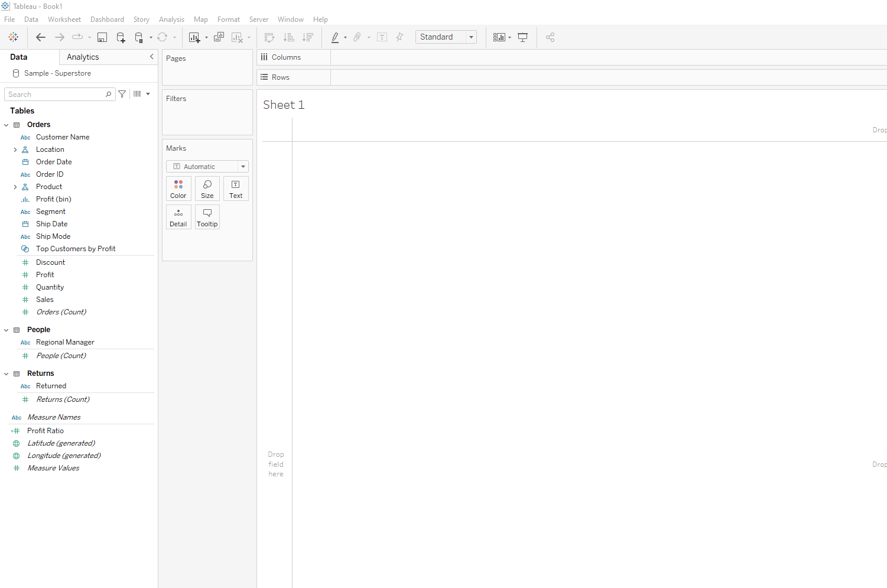Open the Analysis menu

pos(171,20)
